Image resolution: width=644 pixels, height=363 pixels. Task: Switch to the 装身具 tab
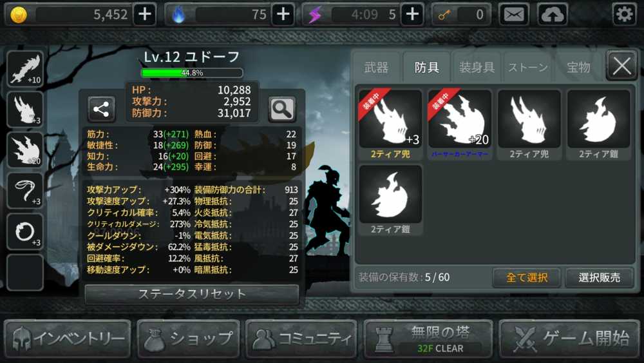pyautogui.click(x=477, y=68)
